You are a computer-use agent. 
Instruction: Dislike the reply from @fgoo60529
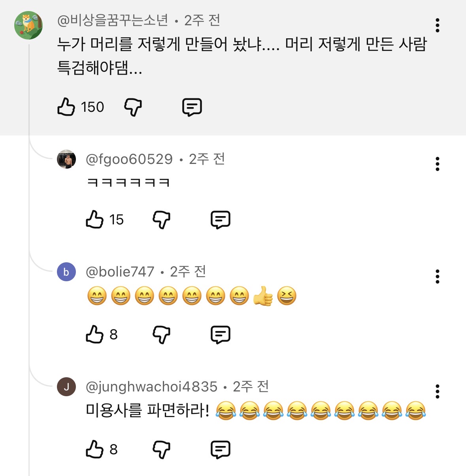(161, 220)
